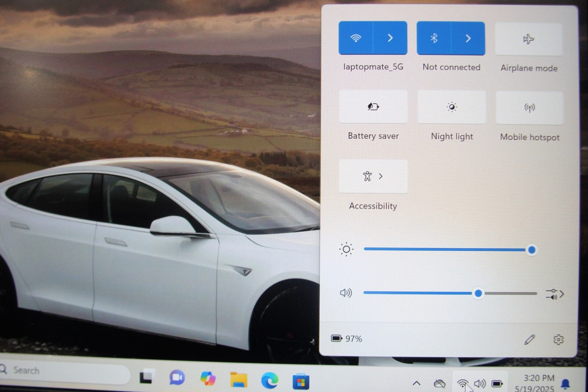Show hidden system tray icons
This screenshot has height=392, width=588.
[416, 383]
